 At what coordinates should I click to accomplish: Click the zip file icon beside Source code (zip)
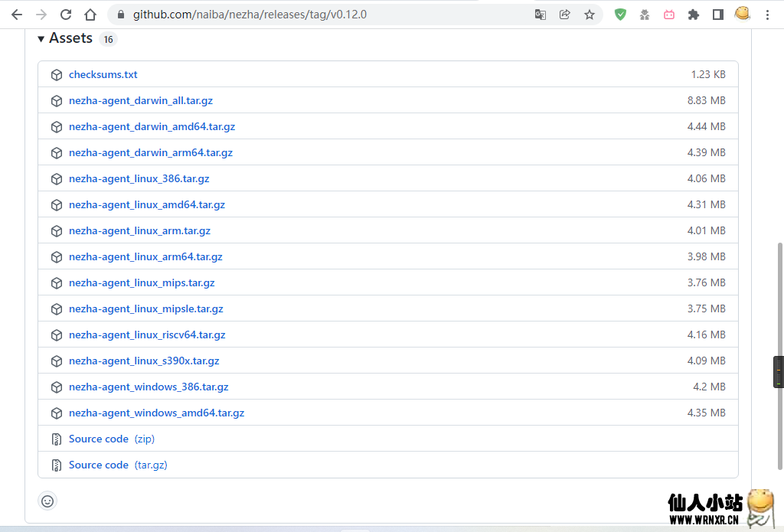click(x=57, y=439)
